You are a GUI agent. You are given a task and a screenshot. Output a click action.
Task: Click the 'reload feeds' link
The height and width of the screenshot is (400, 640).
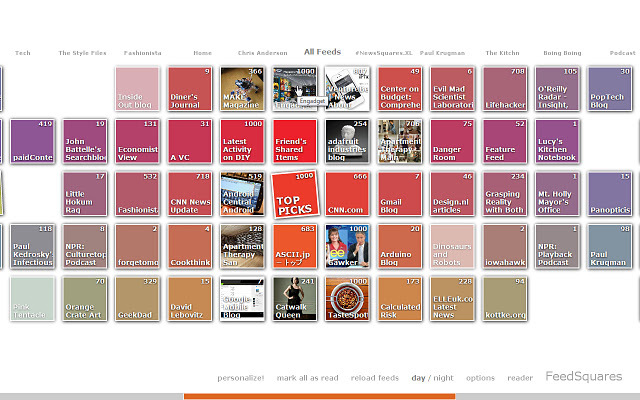click(375, 378)
